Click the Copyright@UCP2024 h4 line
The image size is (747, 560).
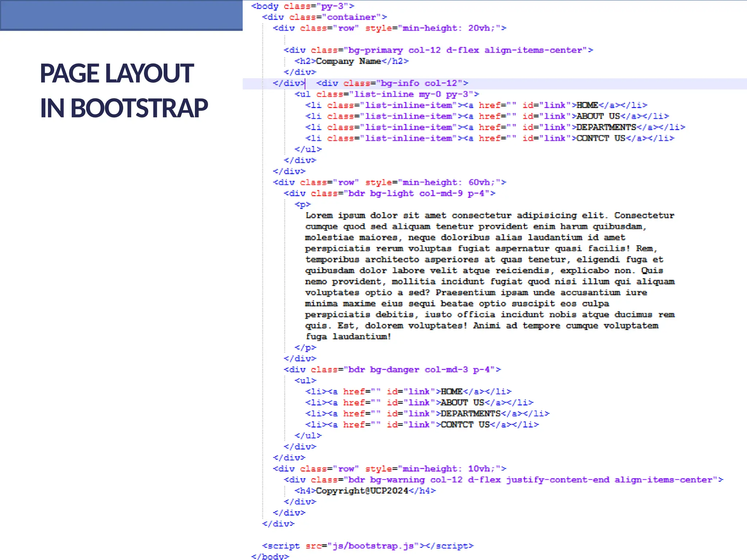[x=365, y=491]
